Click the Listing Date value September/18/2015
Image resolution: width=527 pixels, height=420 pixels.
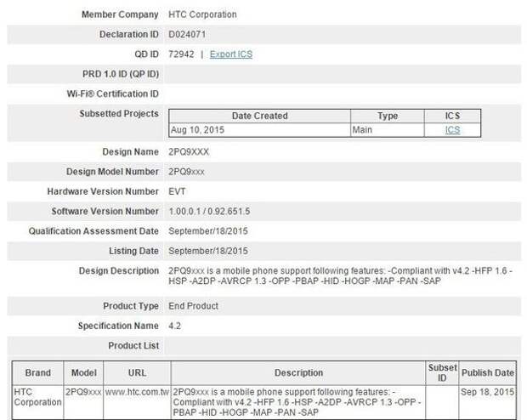pyautogui.click(x=208, y=251)
